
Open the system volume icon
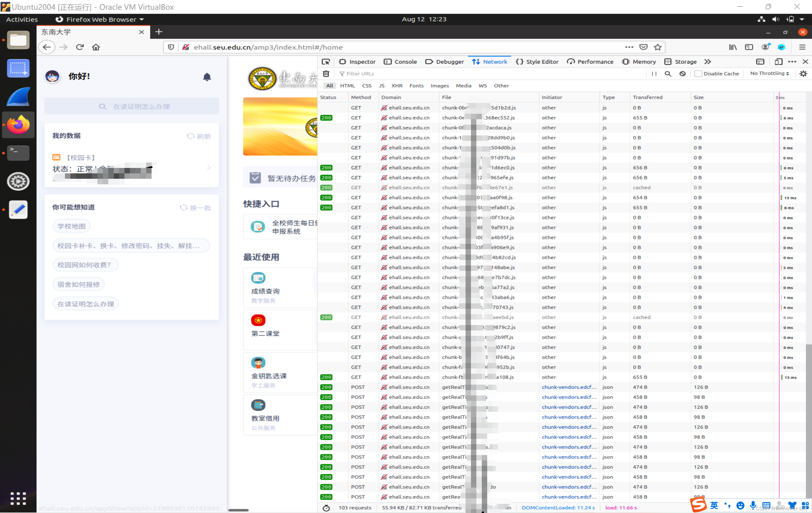coord(775,19)
